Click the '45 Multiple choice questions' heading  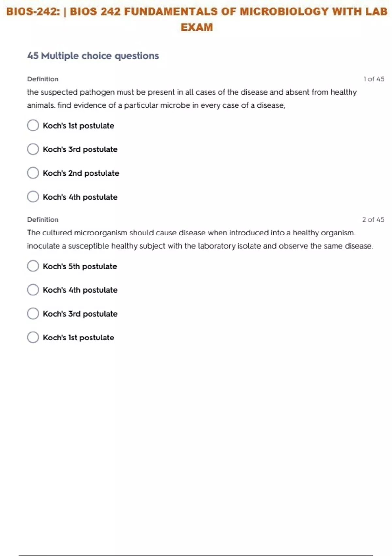[93, 56]
